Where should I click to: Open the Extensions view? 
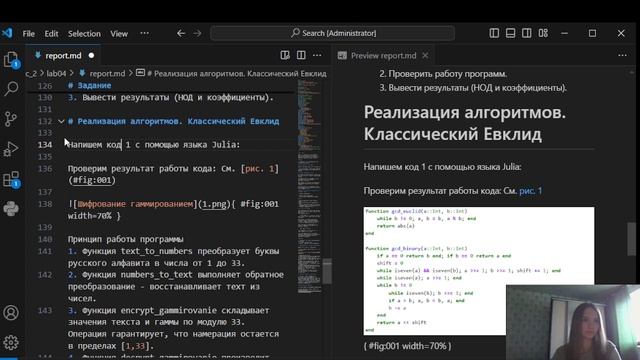coord(11,180)
